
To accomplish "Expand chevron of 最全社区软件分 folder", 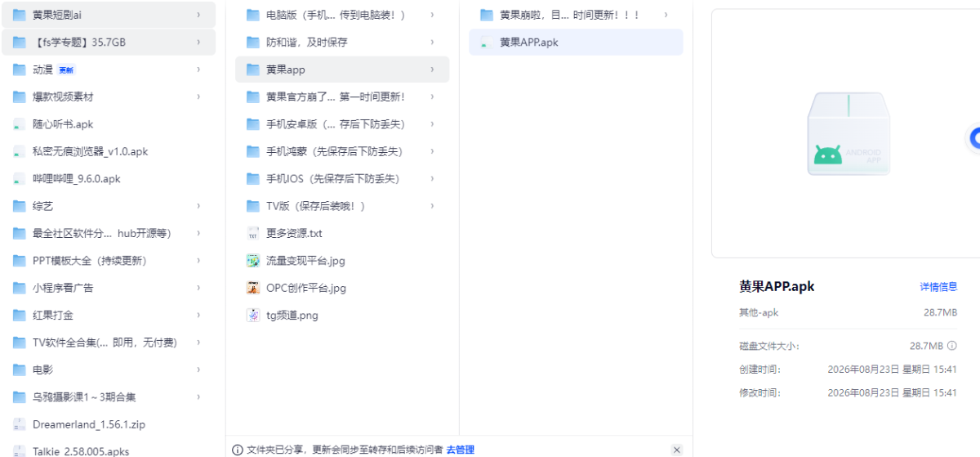I will [x=198, y=233].
